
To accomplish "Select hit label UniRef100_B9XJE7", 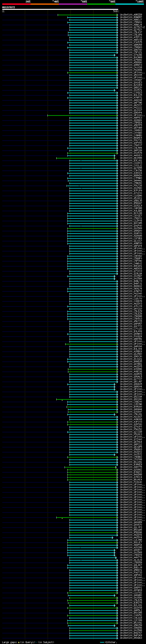I will pyautogui.click(x=131, y=543).
